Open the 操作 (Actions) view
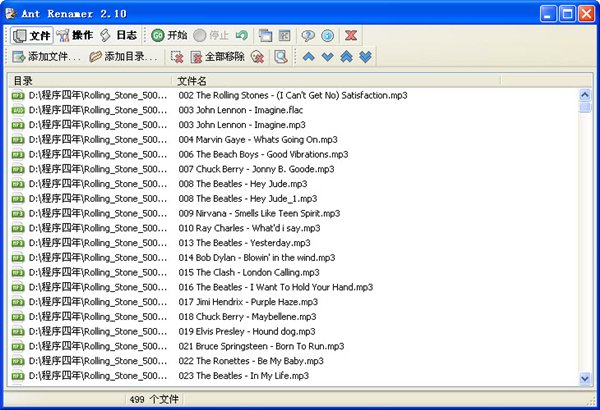 75,36
